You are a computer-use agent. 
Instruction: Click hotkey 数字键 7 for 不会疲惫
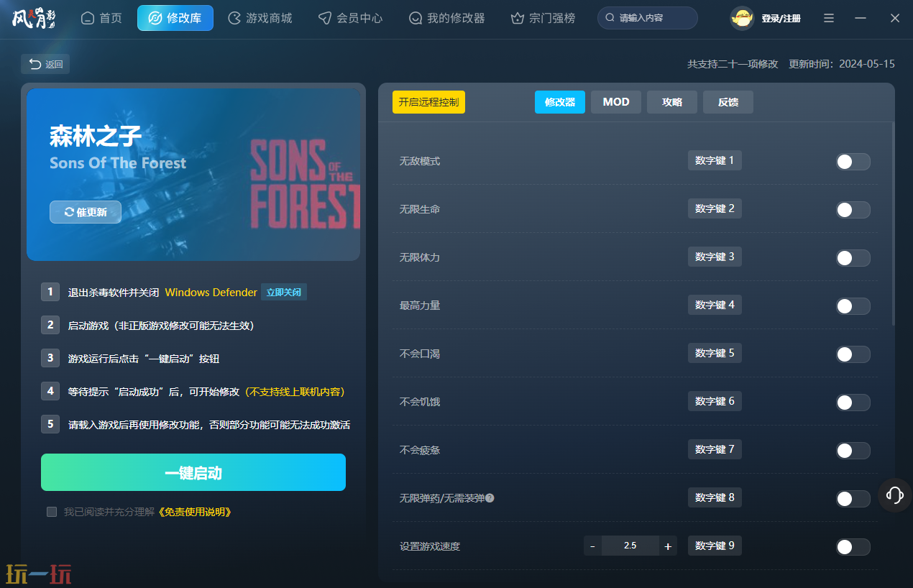[x=715, y=449]
